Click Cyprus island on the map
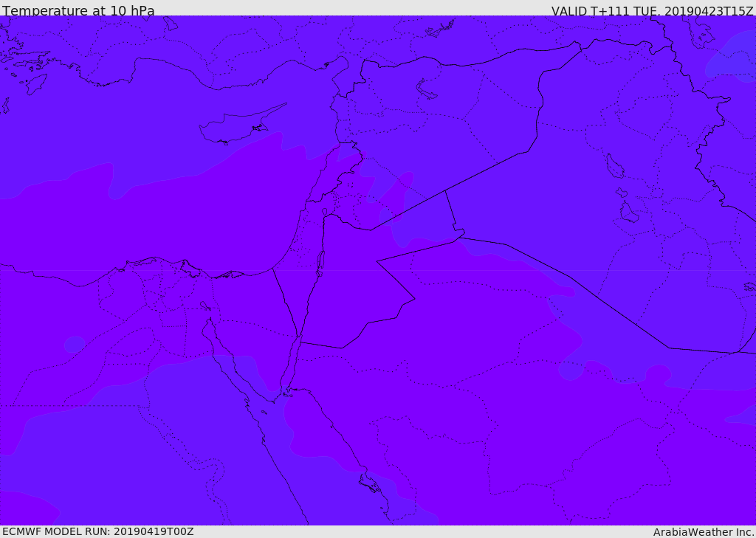This screenshot has height=538, width=756. pyautogui.click(x=236, y=125)
